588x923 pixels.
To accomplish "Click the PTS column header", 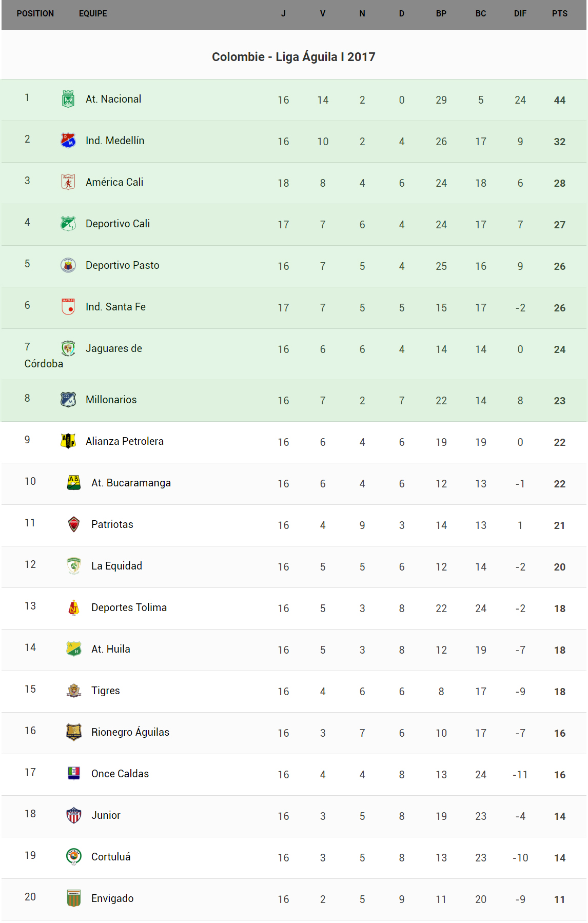I will tap(559, 14).
